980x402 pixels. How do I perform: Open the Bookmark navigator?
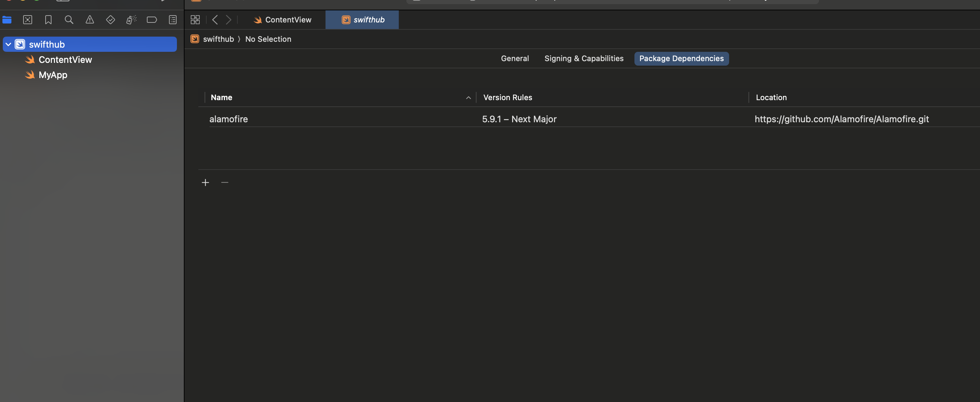[x=48, y=20]
